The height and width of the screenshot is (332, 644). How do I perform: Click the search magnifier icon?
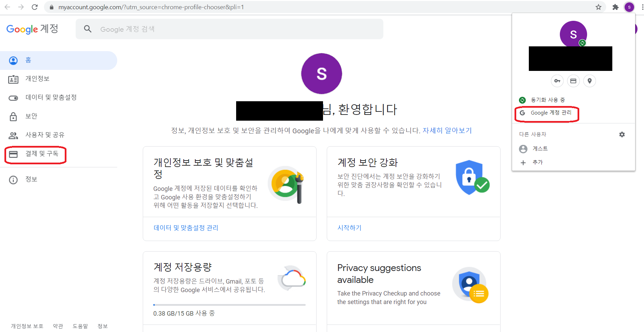coord(88,29)
